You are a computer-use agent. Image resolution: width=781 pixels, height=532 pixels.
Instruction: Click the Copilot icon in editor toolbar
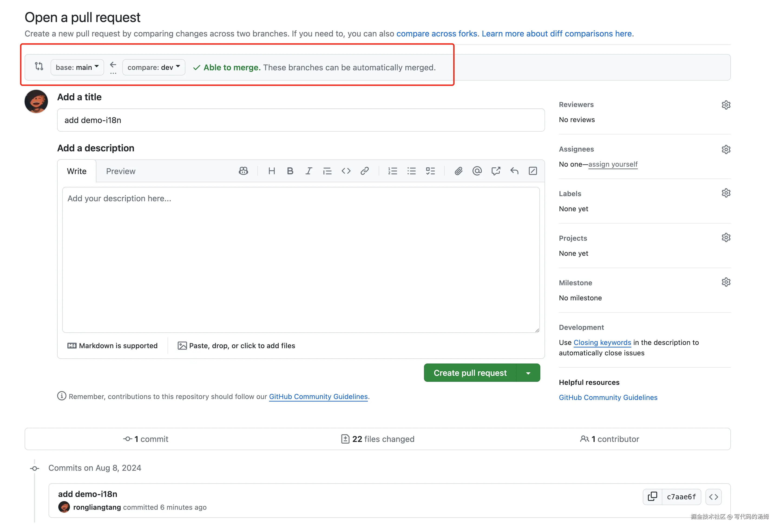tap(243, 171)
